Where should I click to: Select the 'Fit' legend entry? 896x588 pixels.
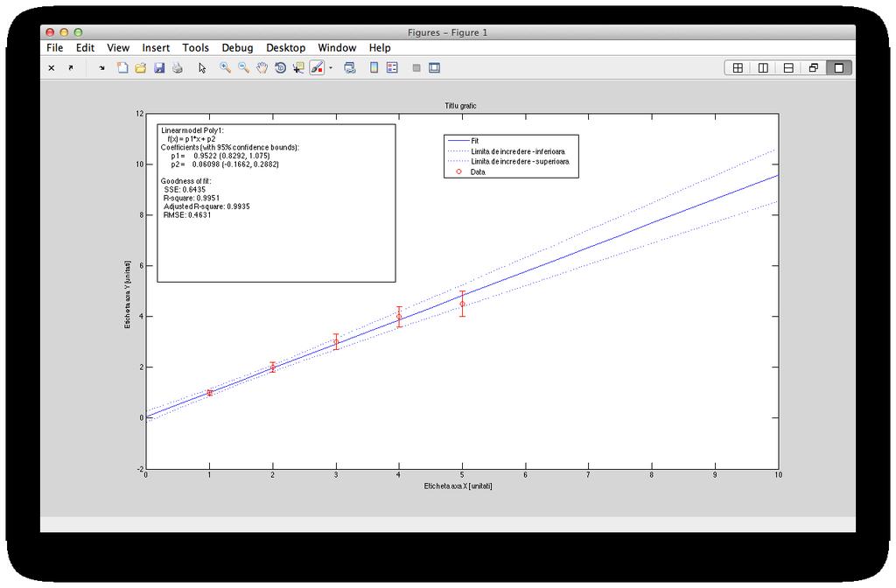[475, 141]
